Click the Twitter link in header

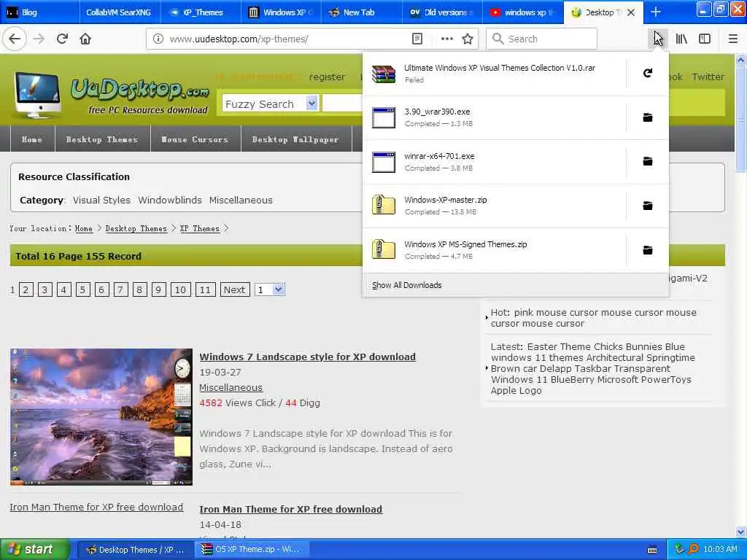708,77
